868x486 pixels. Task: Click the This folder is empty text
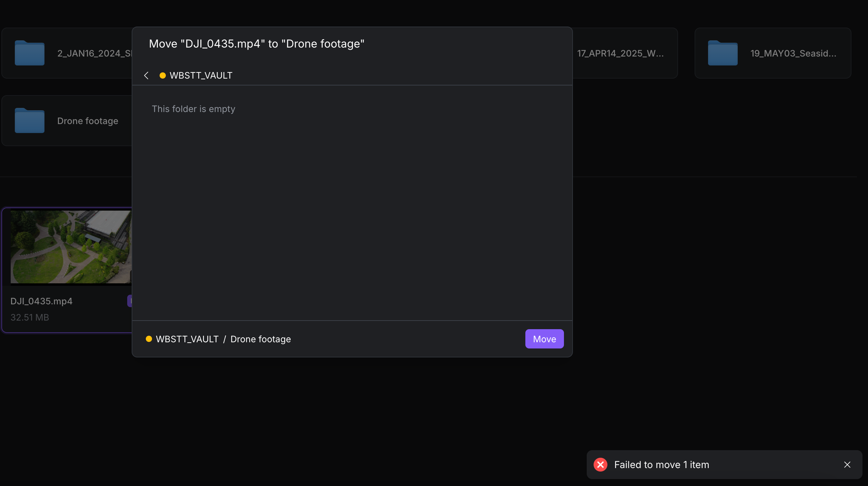tap(193, 109)
